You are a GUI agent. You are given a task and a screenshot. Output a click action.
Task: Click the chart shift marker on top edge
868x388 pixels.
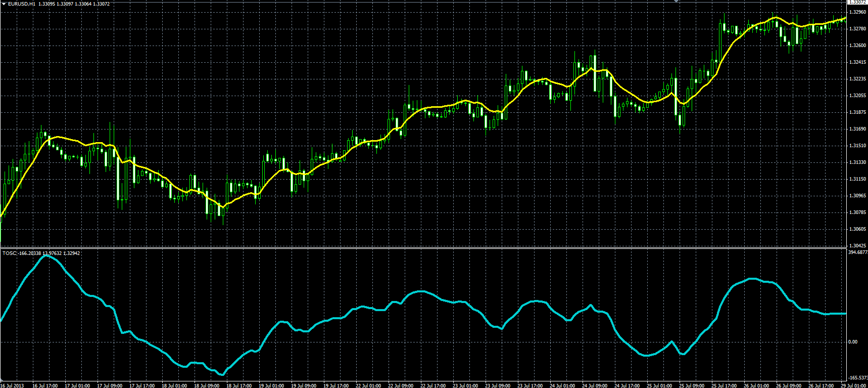pyautogui.click(x=677, y=2)
